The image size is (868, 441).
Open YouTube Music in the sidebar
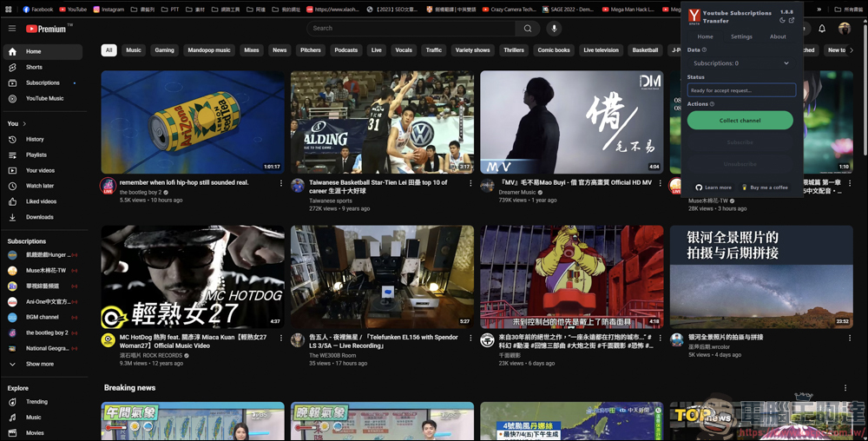(x=43, y=98)
